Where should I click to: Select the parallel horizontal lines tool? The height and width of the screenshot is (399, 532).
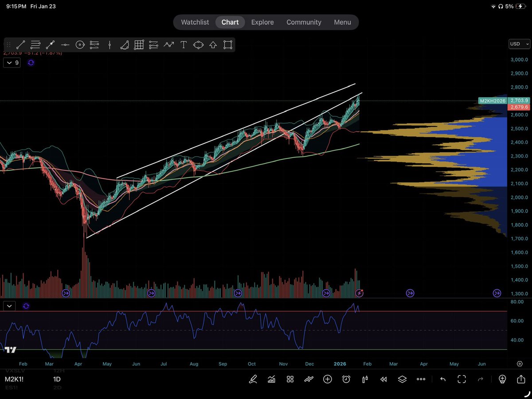tap(35, 44)
